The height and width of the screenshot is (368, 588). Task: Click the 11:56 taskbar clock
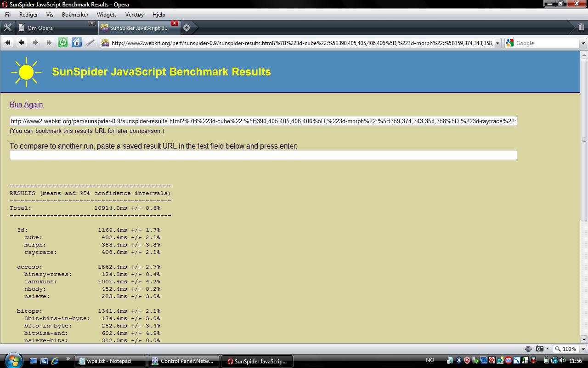pos(576,361)
